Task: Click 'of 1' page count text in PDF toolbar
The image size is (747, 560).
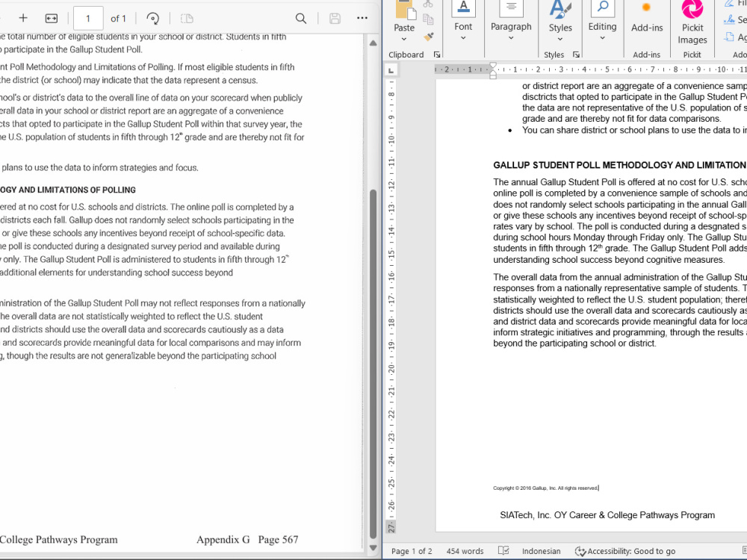Action: point(118,19)
